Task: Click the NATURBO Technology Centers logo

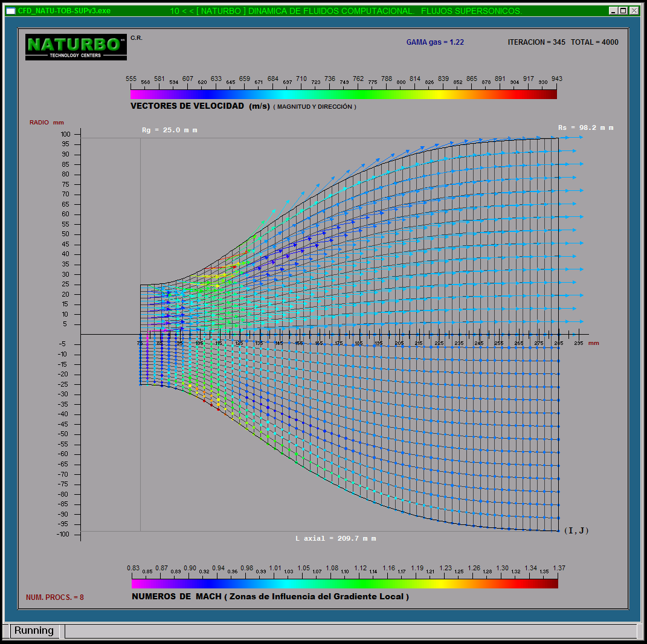Action: pyautogui.click(x=76, y=47)
